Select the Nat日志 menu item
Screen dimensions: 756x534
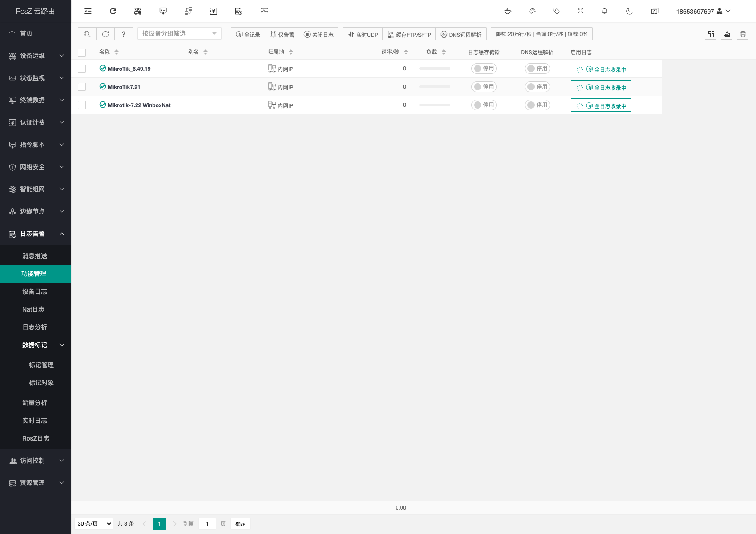click(x=33, y=309)
